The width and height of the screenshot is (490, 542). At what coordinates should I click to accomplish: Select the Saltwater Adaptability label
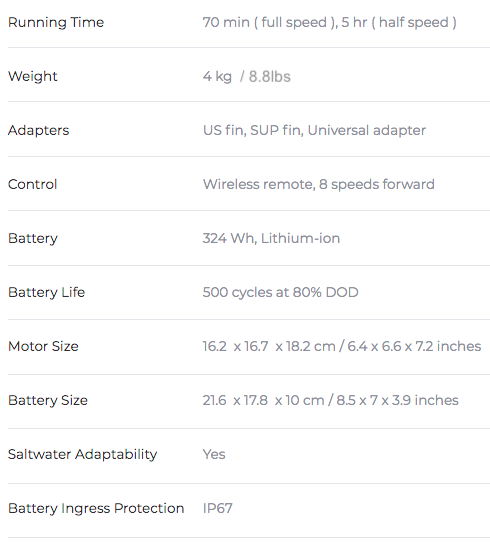coord(83,455)
